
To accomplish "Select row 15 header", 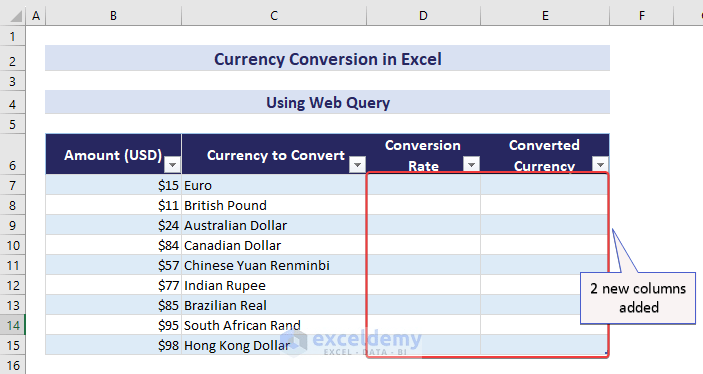I will [x=13, y=345].
